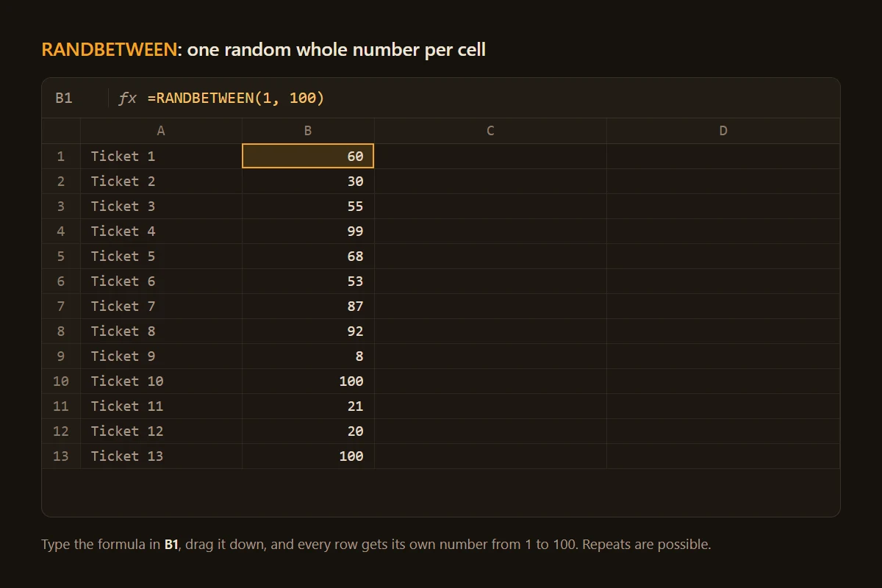Image resolution: width=882 pixels, height=588 pixels.
Task: Click cell containing Ticket 8
Action: click(x=161, y=331)
